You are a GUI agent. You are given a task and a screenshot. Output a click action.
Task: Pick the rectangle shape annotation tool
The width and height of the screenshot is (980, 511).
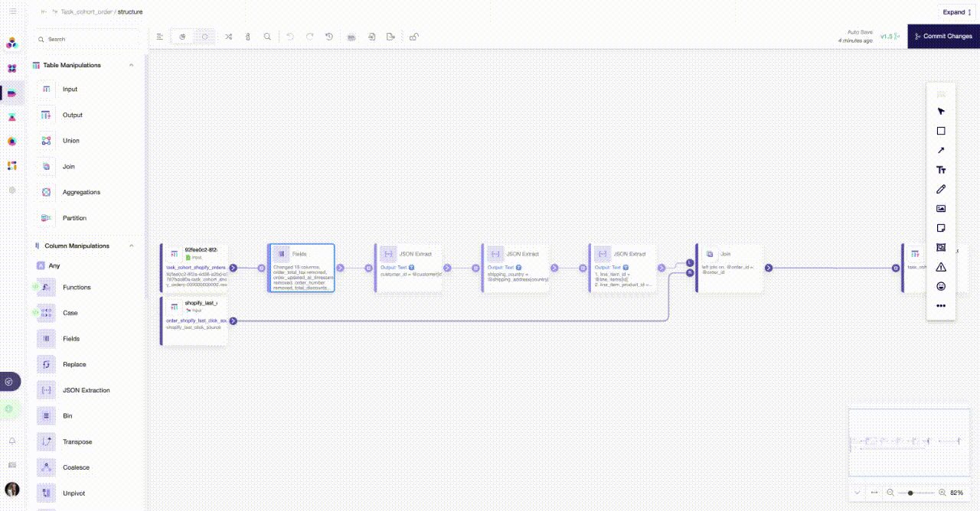tap(941, 132)
